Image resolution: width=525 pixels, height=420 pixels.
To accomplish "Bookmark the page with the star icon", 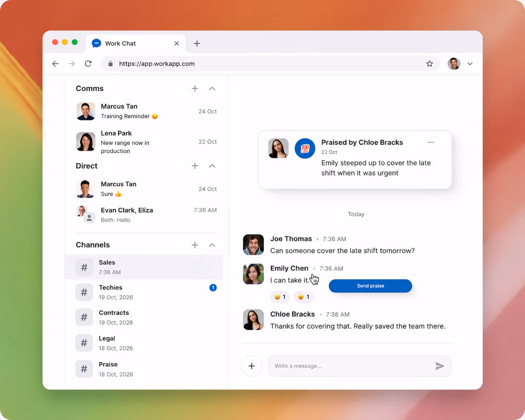I will coord(429,64).
